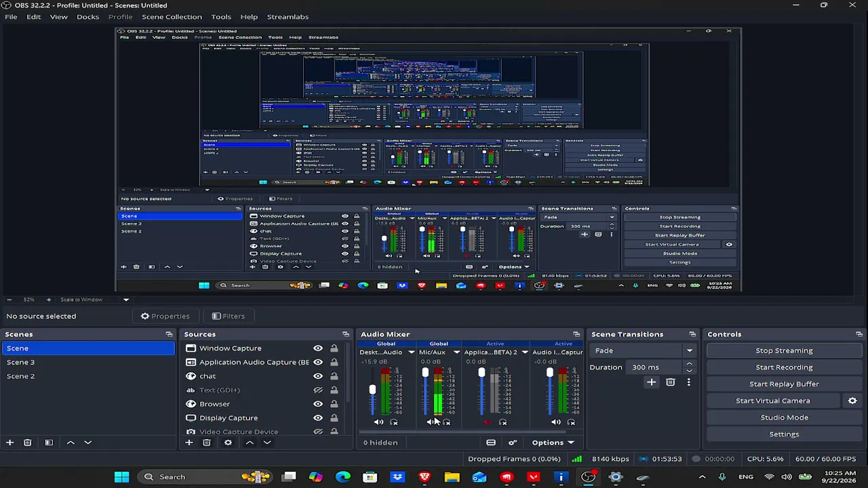The height and width of the screenshot is (488, 868).
Task: Open source Filters button
Action: click(228, 316)
